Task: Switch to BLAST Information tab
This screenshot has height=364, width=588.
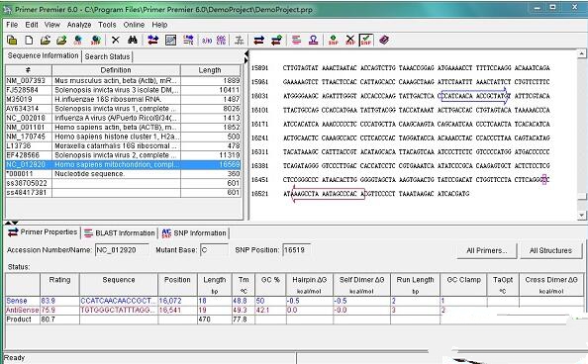Action: point(120,233)
